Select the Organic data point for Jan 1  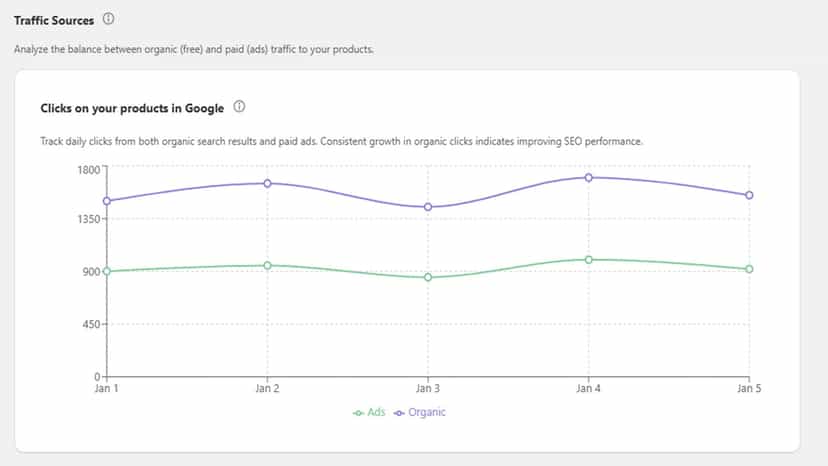[x=107, y=201]
